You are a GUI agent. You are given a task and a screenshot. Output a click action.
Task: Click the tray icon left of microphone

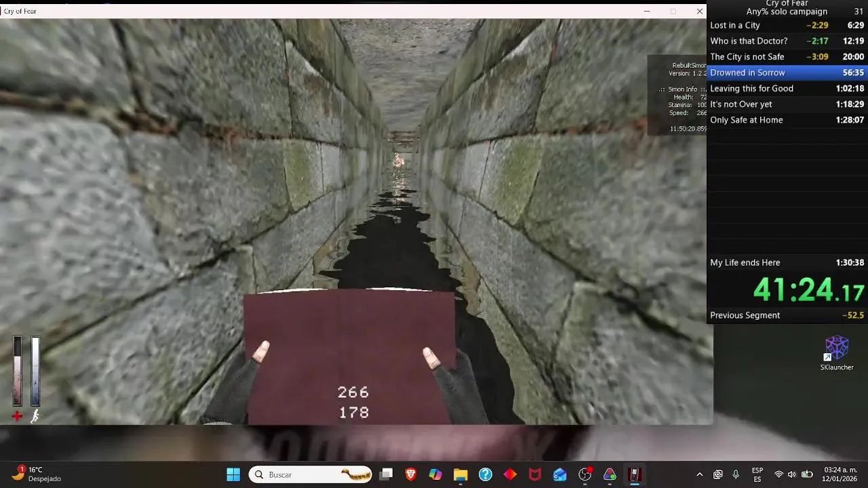(x=718, y=474)
